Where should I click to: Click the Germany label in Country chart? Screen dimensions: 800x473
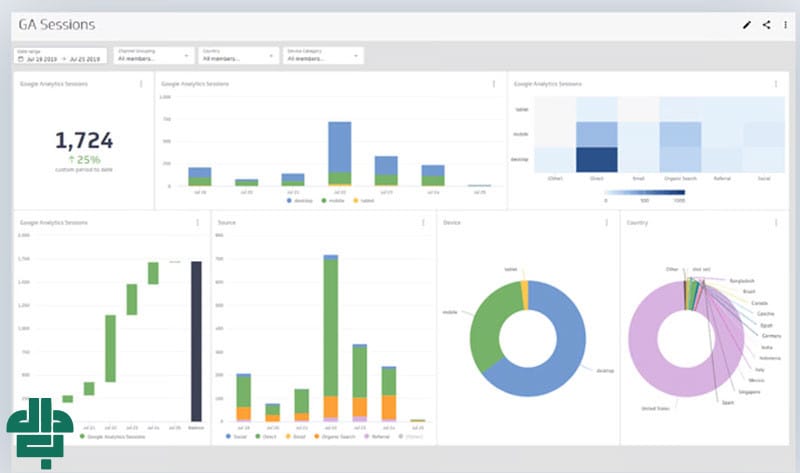pos(771,336)
